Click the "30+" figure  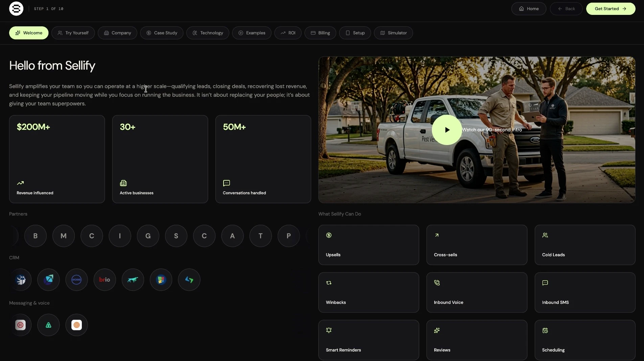(128, 127)
